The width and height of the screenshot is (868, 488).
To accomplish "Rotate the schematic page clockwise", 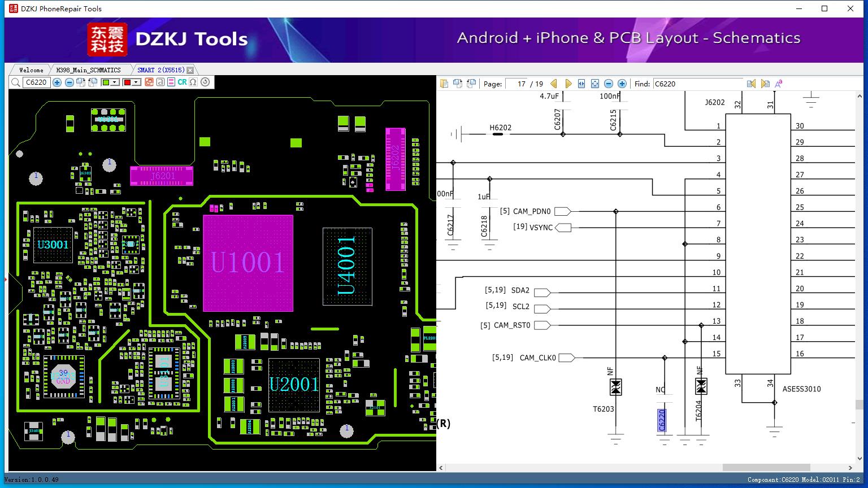I will (x=458, y=84).
